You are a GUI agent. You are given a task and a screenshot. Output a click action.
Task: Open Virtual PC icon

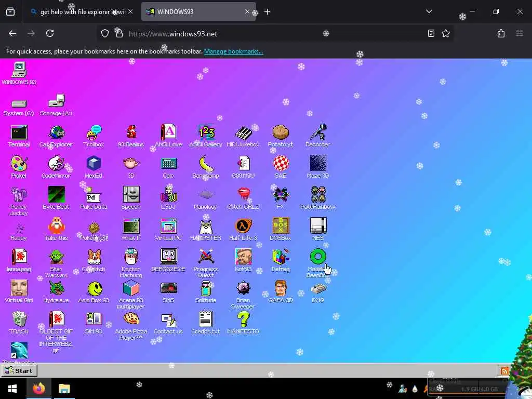(x=168, y=230)
